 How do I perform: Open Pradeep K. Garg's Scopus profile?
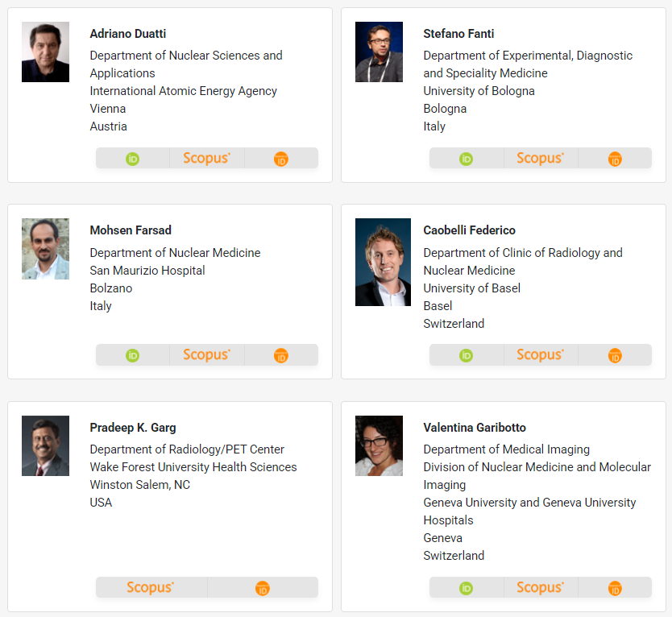point(151,587)
